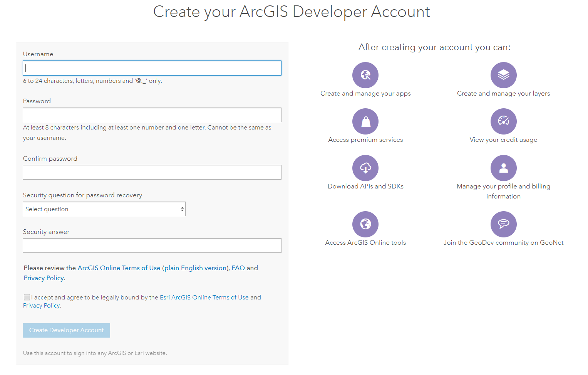588x375 pixels.
Task: Click the 'Create and manage your layers' caption
Action: click(503, 93)
